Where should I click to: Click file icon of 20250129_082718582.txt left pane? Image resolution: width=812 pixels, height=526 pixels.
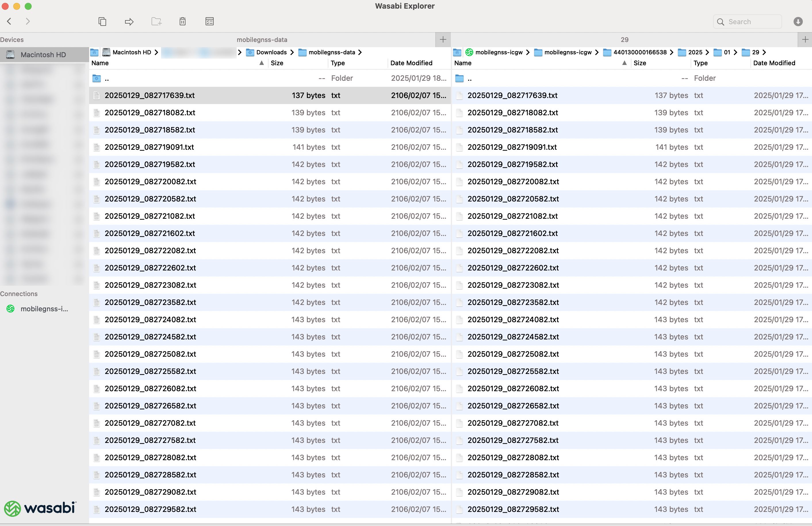(x=97, y=130)
